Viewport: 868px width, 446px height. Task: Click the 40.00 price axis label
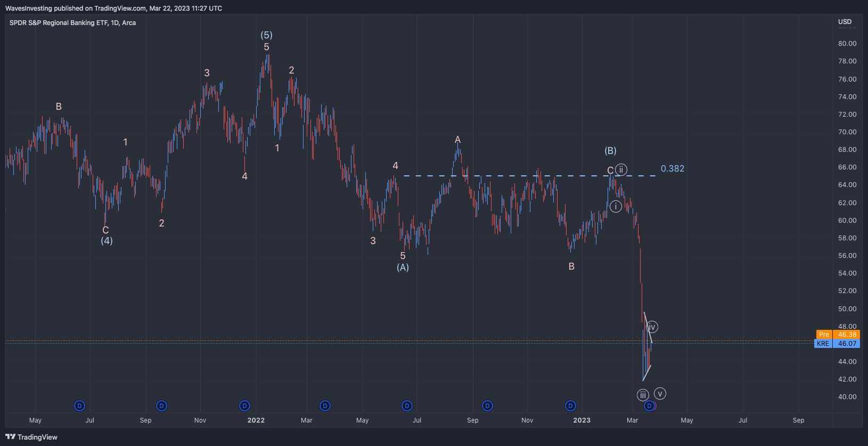pyautogui.click(x=847, y=397)
